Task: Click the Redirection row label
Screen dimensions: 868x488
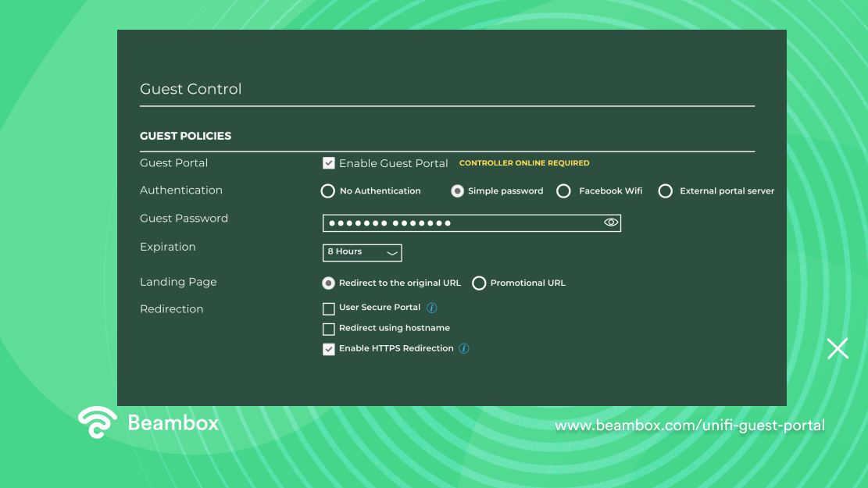Action: (x=172, y=309)
